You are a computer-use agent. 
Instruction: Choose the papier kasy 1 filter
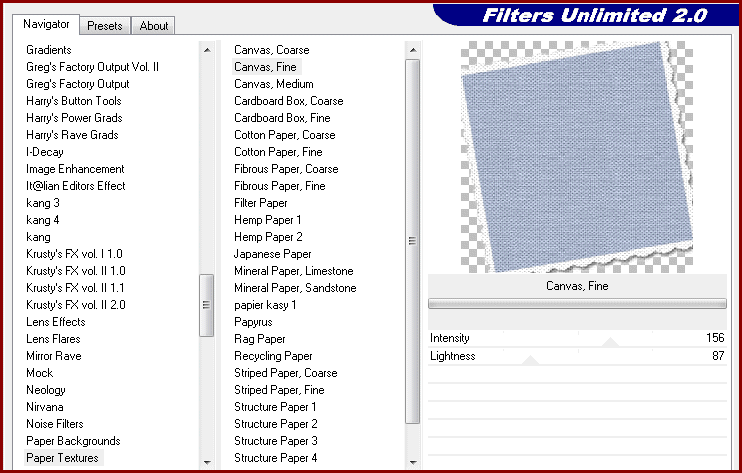coord(265,306)
